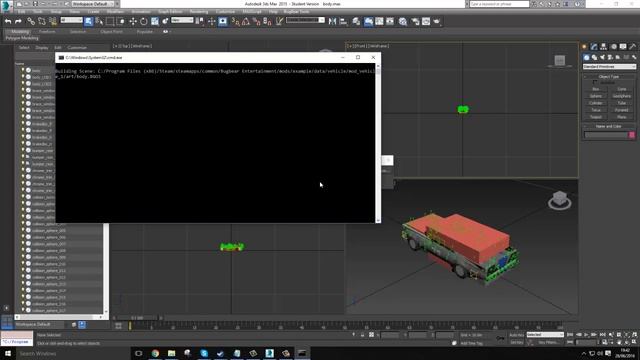Switch to Utilities command panel tab
Image resolution: width=640 pixels, height=360 pixels.
click(633, 47)
